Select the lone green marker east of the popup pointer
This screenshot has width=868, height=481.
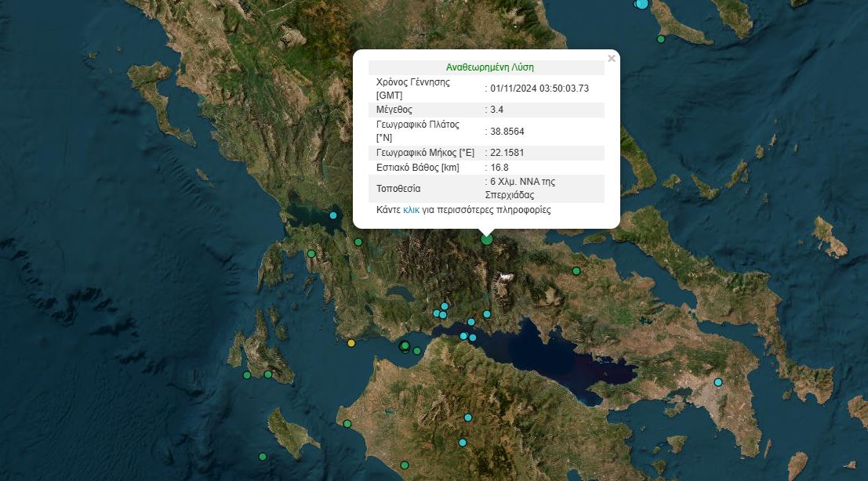click(576, 271)
